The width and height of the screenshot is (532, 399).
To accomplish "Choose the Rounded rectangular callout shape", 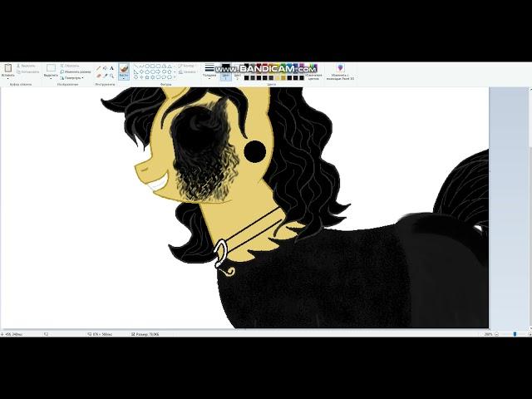I will [x=158, y=77].
